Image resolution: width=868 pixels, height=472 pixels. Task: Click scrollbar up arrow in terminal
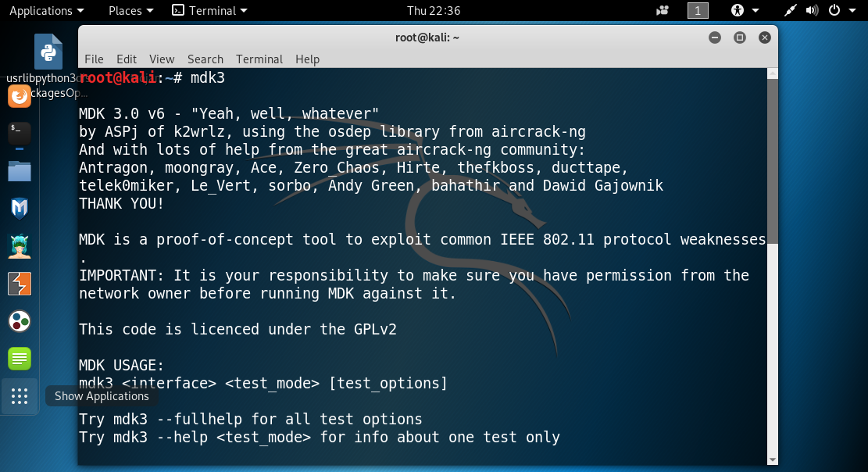[x=773, y=73]
